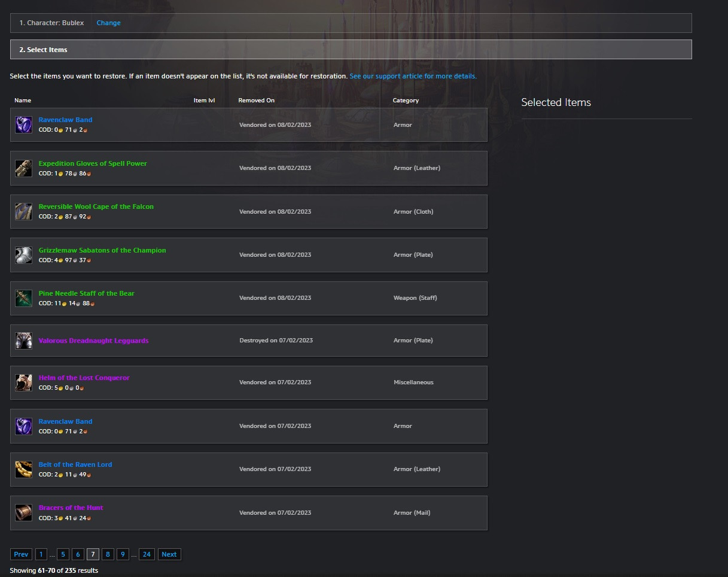
Task: Click the 'Weapon (Staff)' category cell
Action: point(415,298)
